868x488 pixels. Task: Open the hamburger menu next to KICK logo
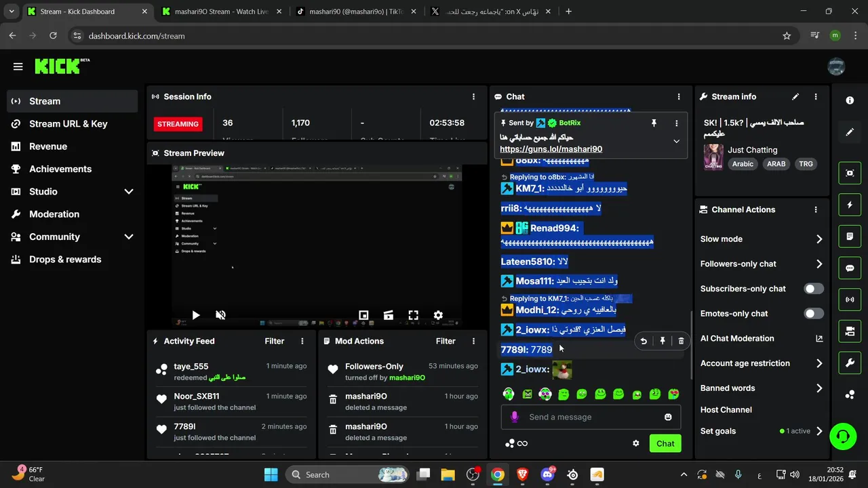pyautogui.click(x=18, y=66)
